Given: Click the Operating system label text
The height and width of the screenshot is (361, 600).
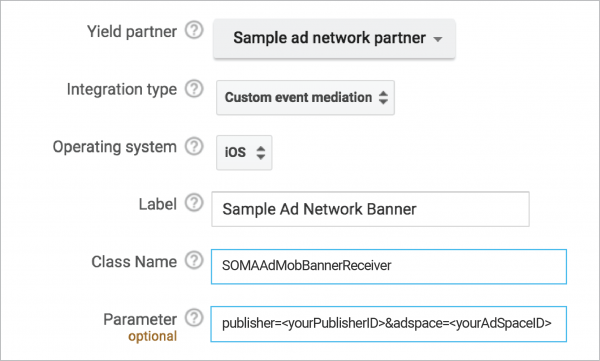Looking at the screenshot, I should (115, 147).
